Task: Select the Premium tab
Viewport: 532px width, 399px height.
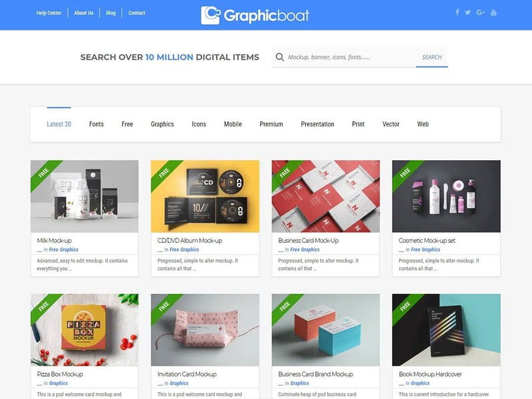Action: pos(271,124)
